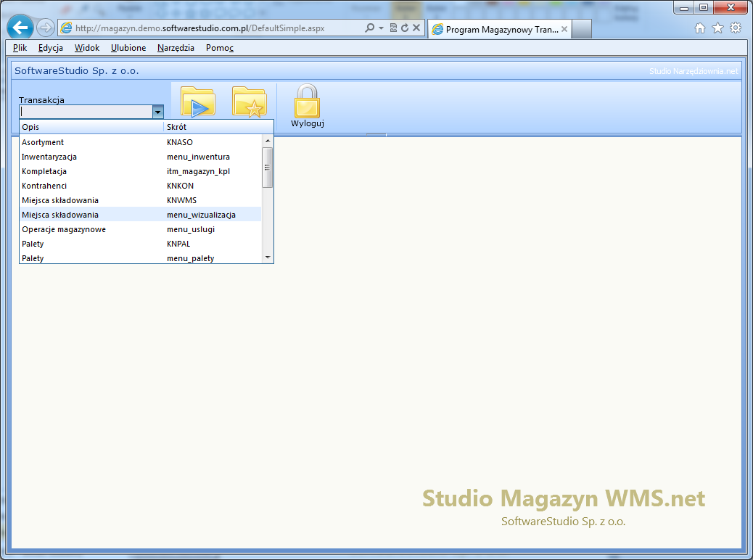Image resolution: width=753 pixels, height=560 pixels.
Task: Stop loading with address bar X icon
Action: [x=416, y=28]
